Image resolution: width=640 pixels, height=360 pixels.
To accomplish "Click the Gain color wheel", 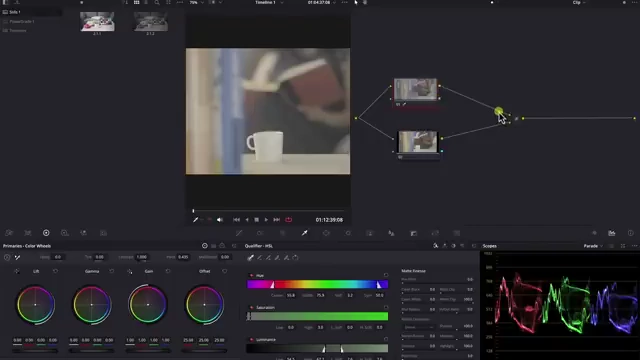I will tap(148, 304).
